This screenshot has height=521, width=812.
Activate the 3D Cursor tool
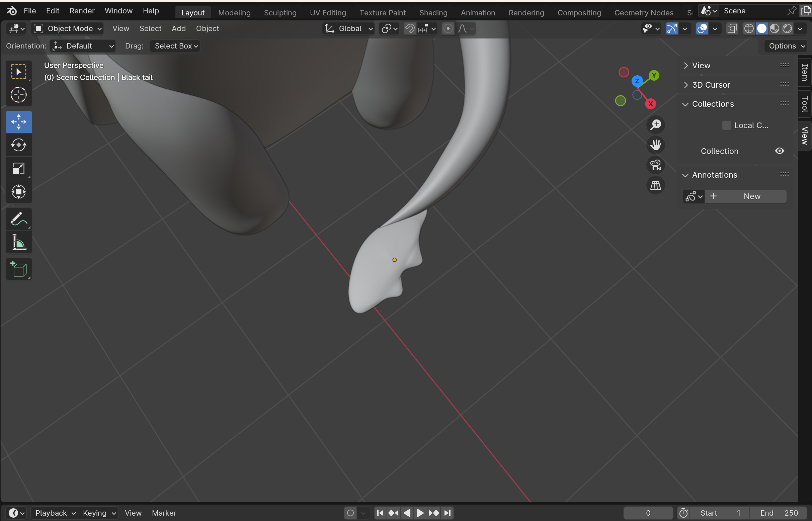click(19, 95)
